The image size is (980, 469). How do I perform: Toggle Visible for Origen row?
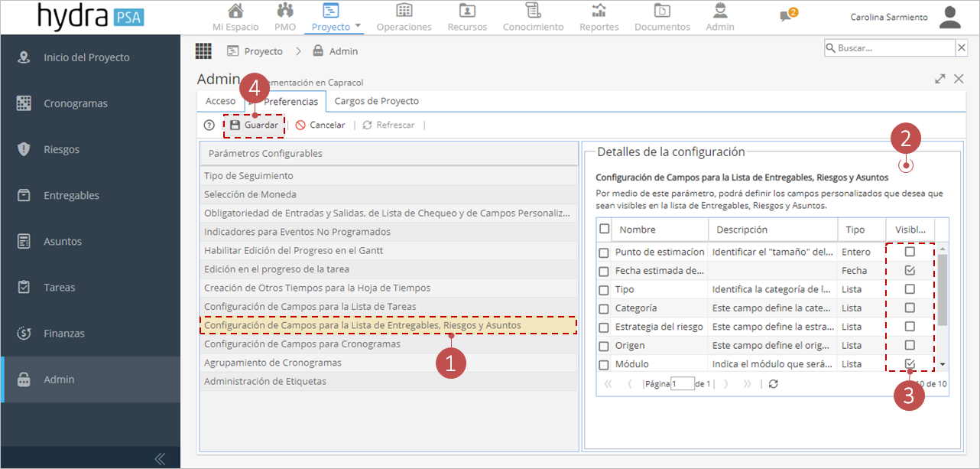point(910,345)
